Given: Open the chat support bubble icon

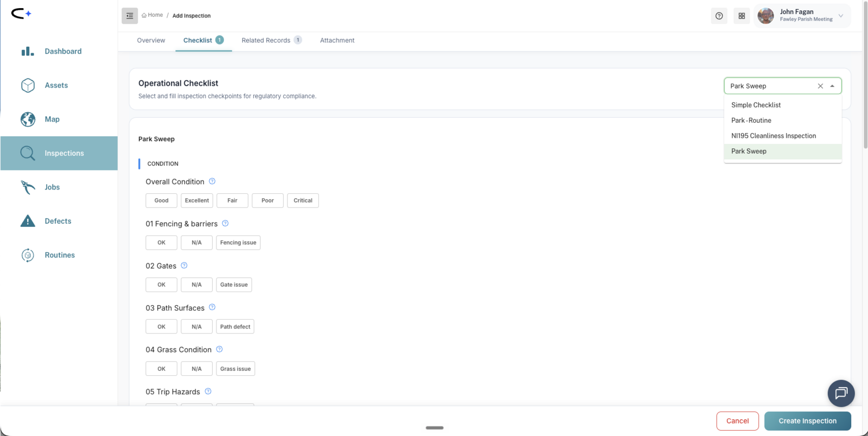Looking at the screenshot, I should pyautogui.click(x=841, y=393).
